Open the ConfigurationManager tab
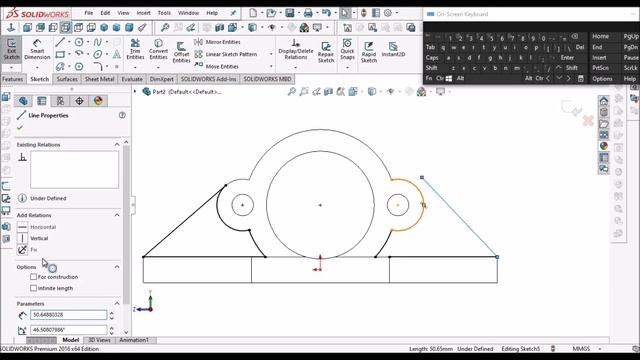 60,101
